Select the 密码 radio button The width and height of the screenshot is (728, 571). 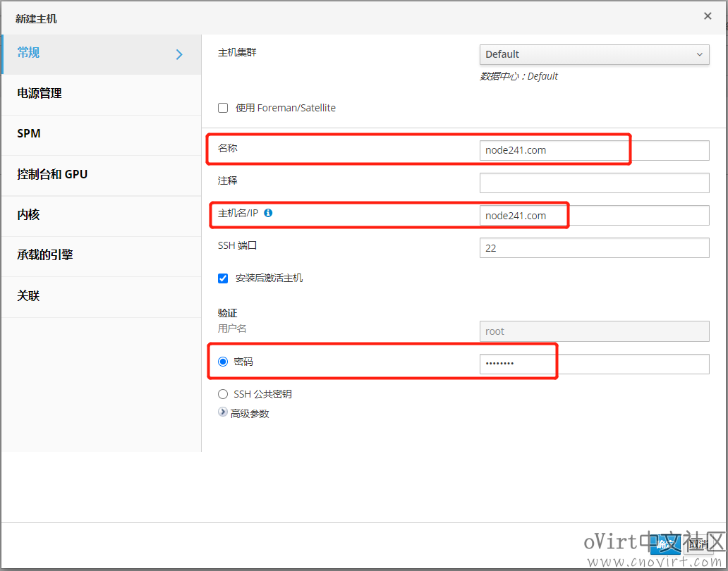[223, 362]
